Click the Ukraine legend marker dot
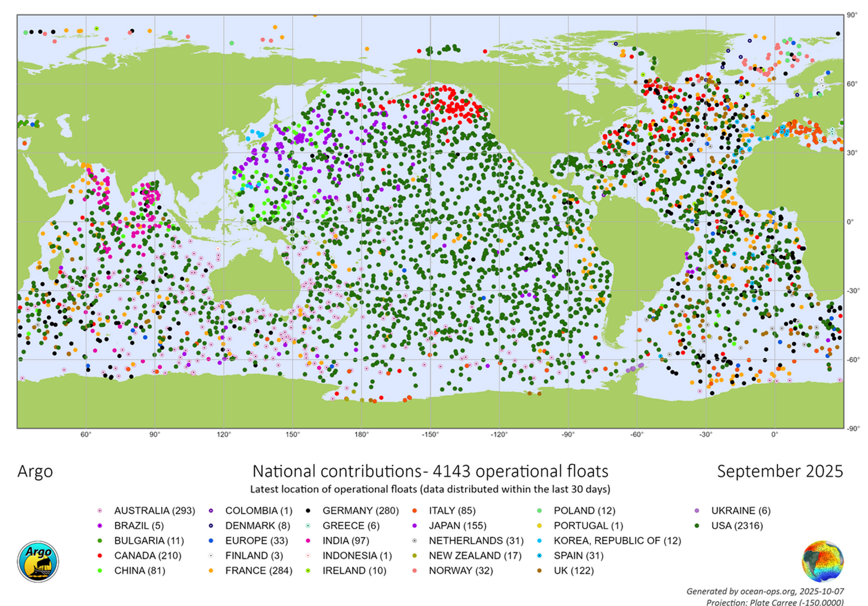868x606 pixels. pos(697,511)
